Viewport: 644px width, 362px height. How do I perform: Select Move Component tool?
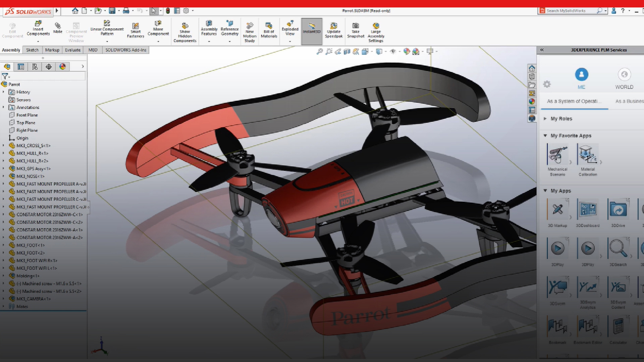(x=158, y=28)
